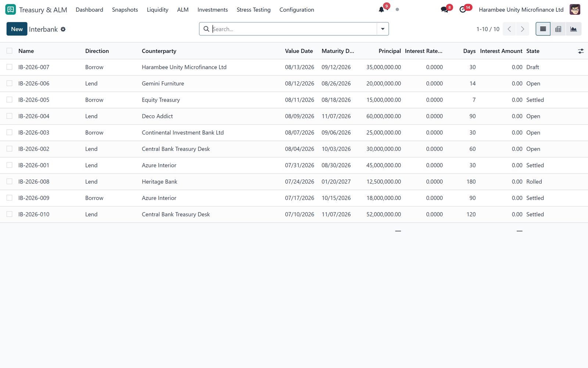Sort by the State column header
Image resolution: width=588 pixels, height=368 pixels.
click(533, 51)
